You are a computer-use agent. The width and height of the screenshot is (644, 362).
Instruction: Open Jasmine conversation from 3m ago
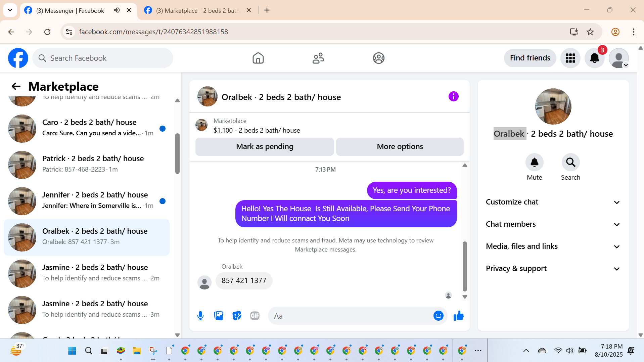coord(87,310)
